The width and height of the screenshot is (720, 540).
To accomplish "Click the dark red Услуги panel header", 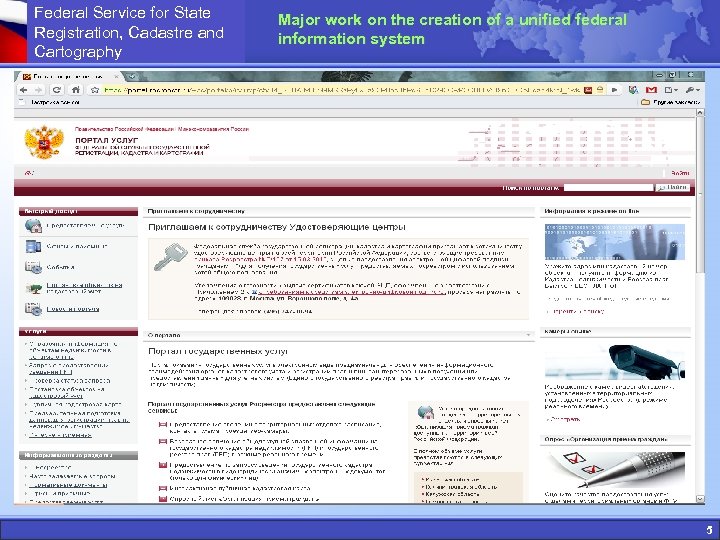I will pyautogui.click(x=78, y=331).
